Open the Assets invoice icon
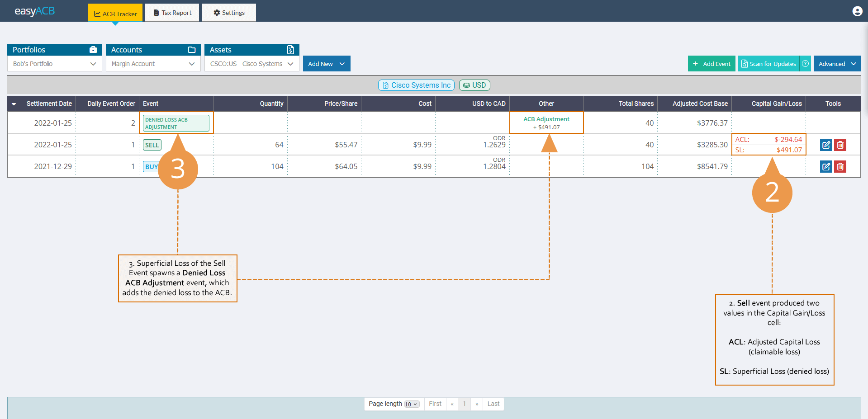 coord(290,49)
